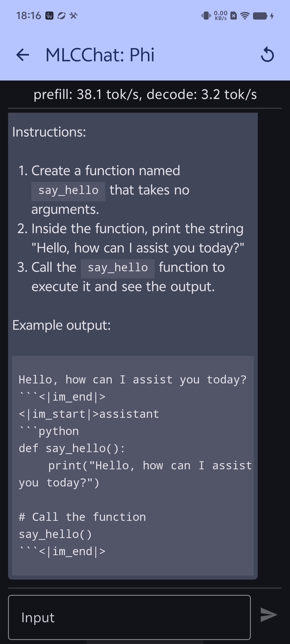Tap the '# Call the function' comment line
Image resolution: width=290 pixels, height=644 pixels.
[x=82, y=517]
